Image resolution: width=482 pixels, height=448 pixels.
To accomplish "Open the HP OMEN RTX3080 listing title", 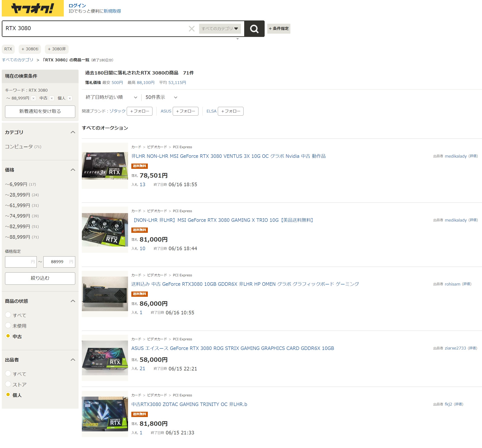I will 245,284.
